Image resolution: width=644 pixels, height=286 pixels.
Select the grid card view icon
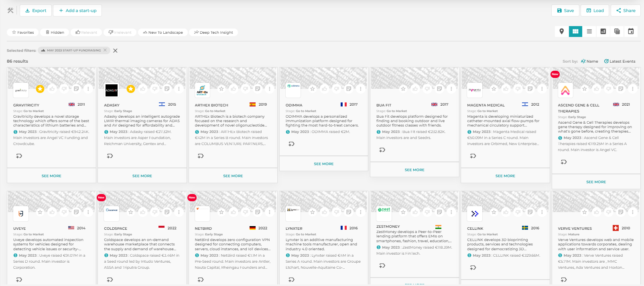575,31
